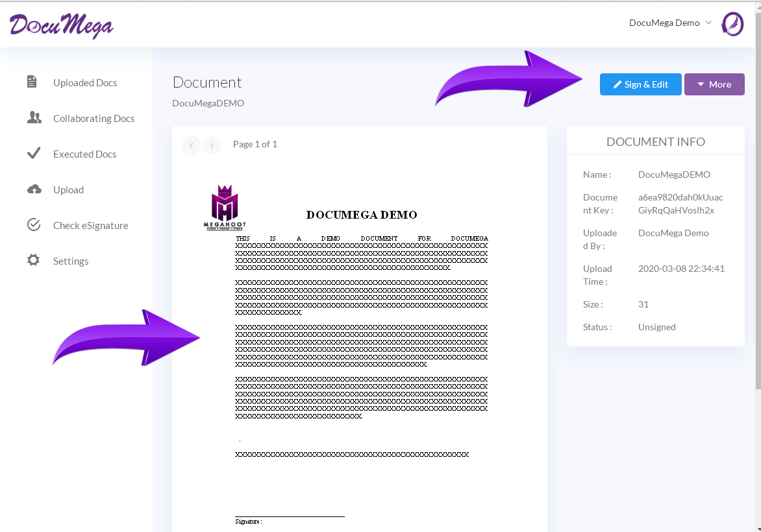Viewport: 761px width, 532px height.
Task: Click the 'Upload Time :' label
Action: [x=597, y=275]
